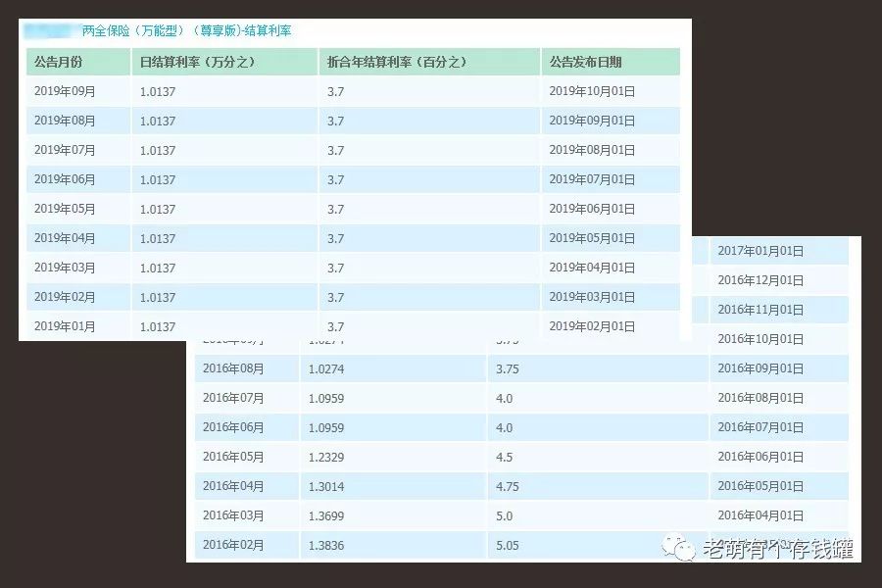Click the 1.3014 daily rate value
Viewport: 882px width, 588px height.
[326, 487]
